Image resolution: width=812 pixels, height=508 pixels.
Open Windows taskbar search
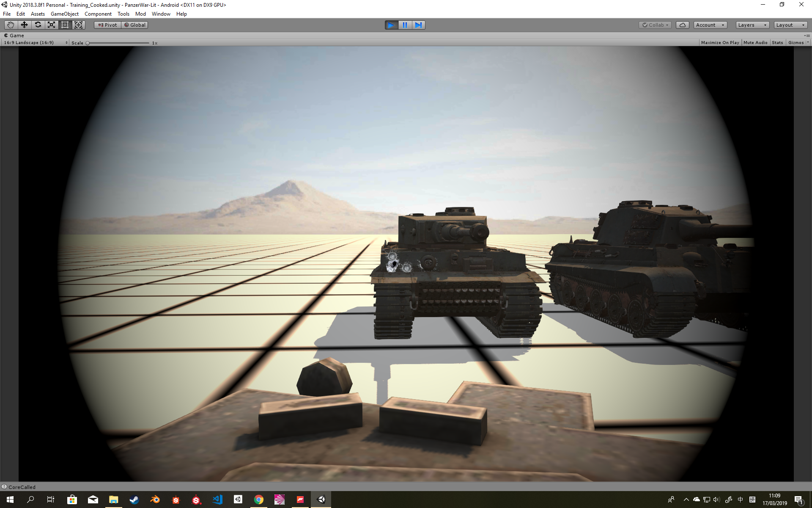(x=30, y=500)
